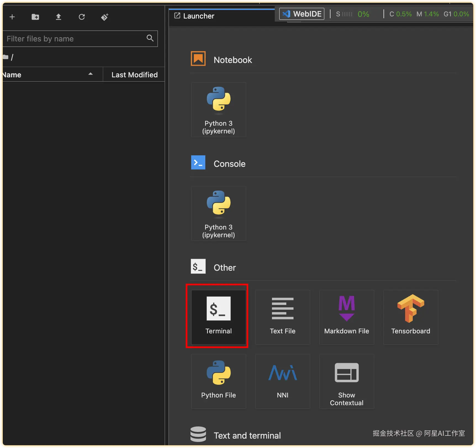This screenshot has width=476, height=448.
Task: Click the Other section heading
Action: (x=225, y=268)
